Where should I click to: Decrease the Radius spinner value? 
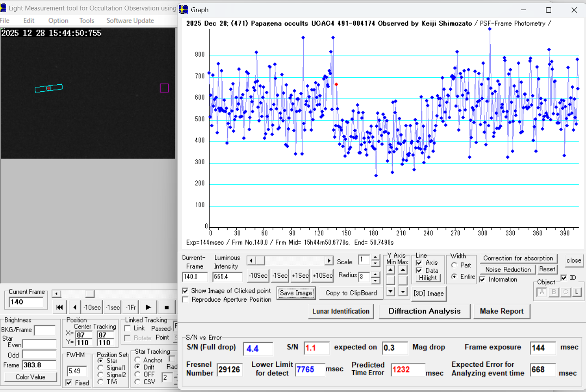(375, 280)
